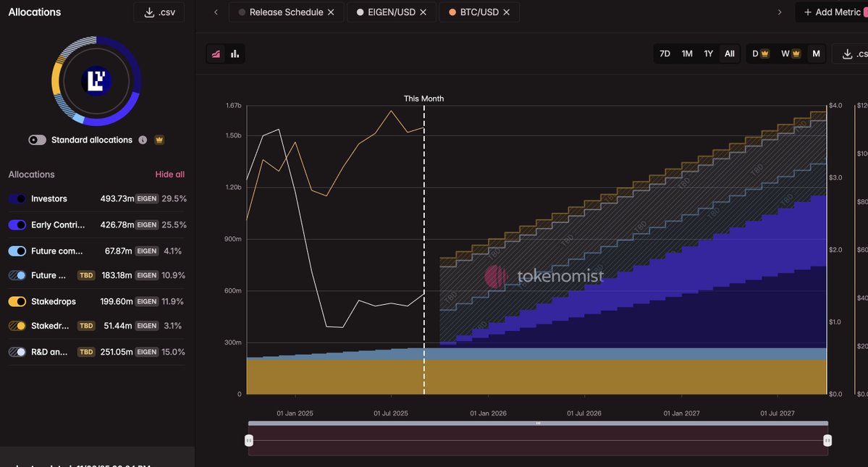Select the weekly W interval option
The width and height of the screenshot is (868, 467).
click(x=791, y=54)
